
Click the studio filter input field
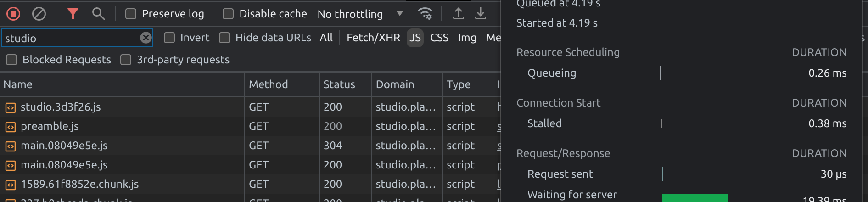tap(69, 38)
